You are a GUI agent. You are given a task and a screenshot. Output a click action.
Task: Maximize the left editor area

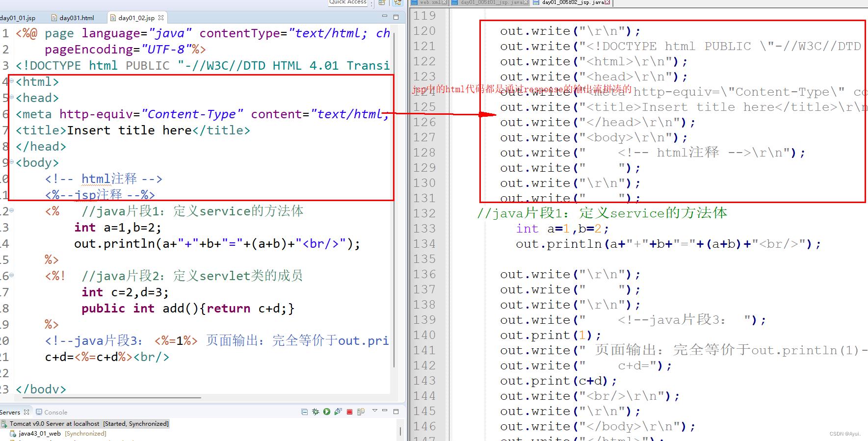[396, 17]
